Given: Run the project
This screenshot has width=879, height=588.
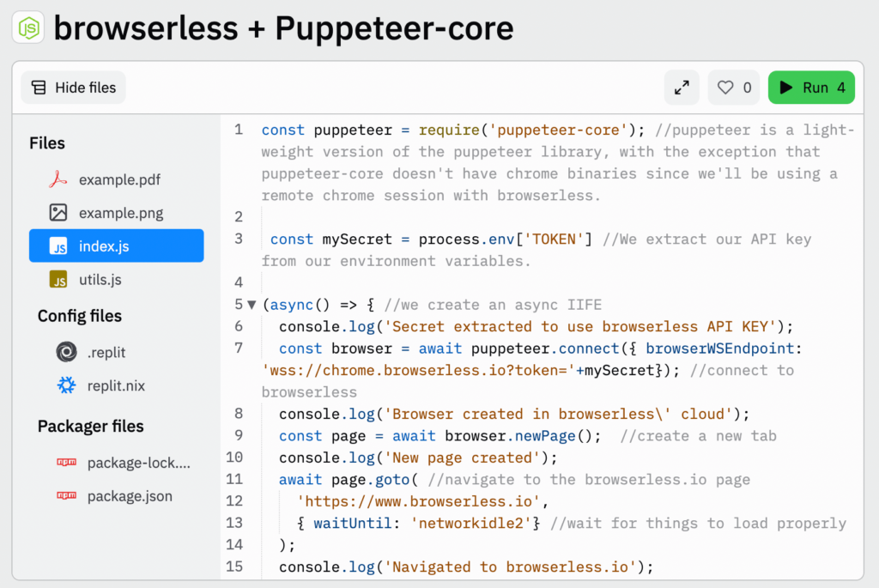Looking at the screenshot, I should coord(810,87).
